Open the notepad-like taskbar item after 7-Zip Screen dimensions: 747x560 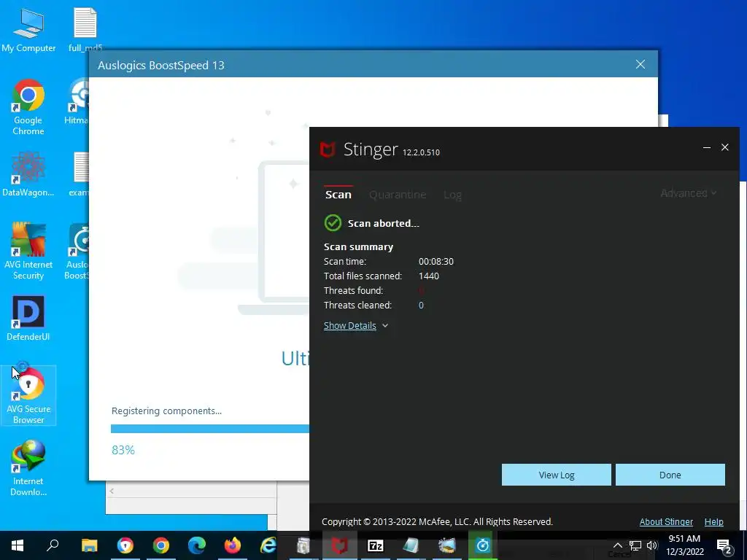[x=411, y=545]
